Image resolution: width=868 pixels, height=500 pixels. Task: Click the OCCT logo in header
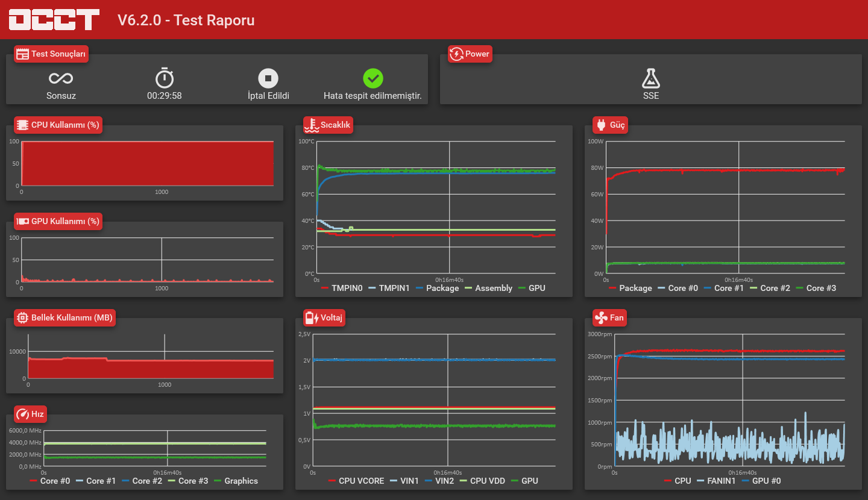[54, 20]
